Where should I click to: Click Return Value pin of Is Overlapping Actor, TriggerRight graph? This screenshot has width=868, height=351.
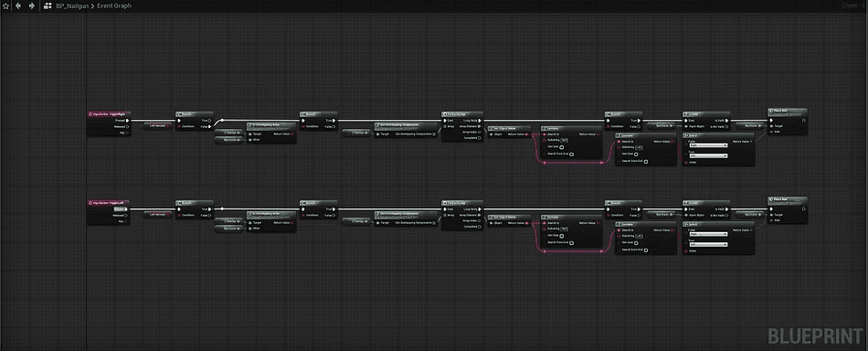[x=291, y=134]
